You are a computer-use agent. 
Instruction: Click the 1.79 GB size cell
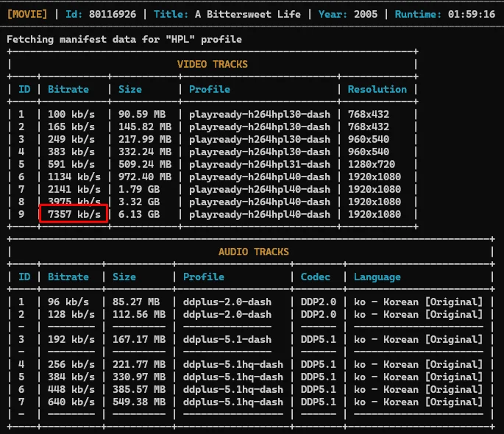[x=139, y=190]
